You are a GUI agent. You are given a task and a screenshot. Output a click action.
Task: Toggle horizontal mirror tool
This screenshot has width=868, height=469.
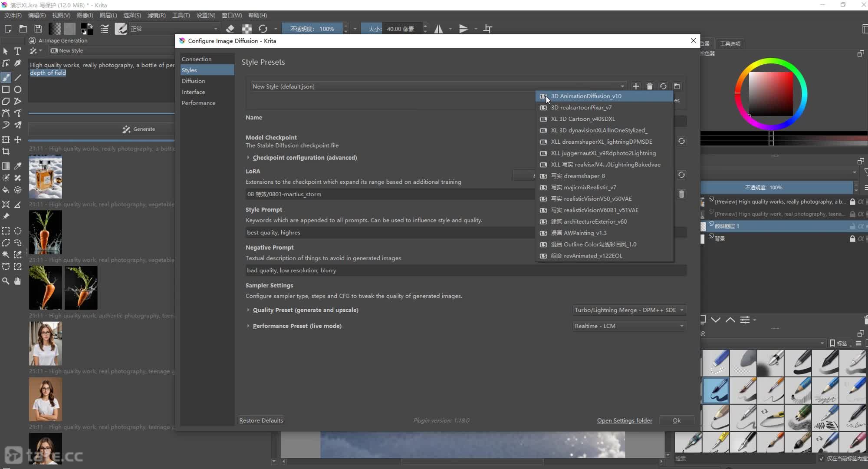(x=439, y=29)
